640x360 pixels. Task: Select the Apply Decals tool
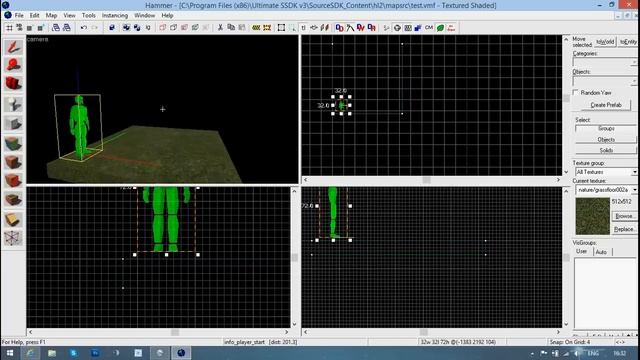(x=13, y=181)
